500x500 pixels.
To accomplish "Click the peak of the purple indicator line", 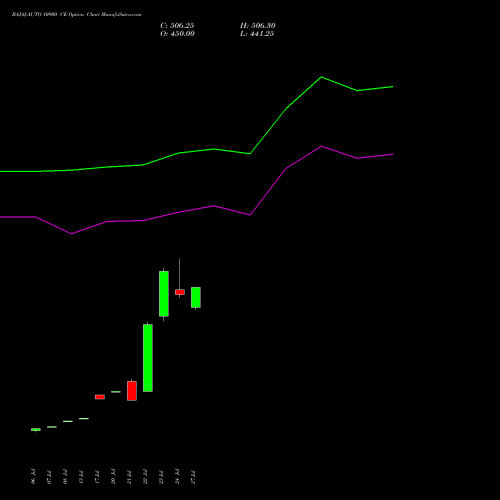I will click(x=321, y=146).
